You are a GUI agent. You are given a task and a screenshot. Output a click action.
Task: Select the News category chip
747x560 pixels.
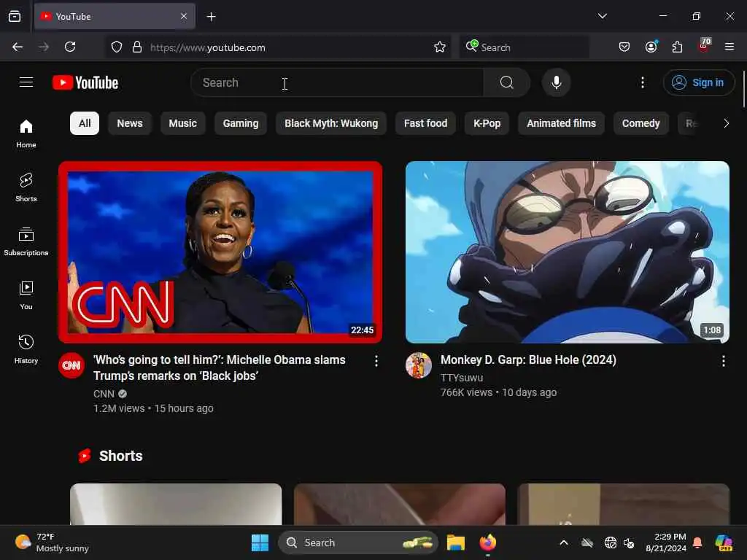click(130, 123)
